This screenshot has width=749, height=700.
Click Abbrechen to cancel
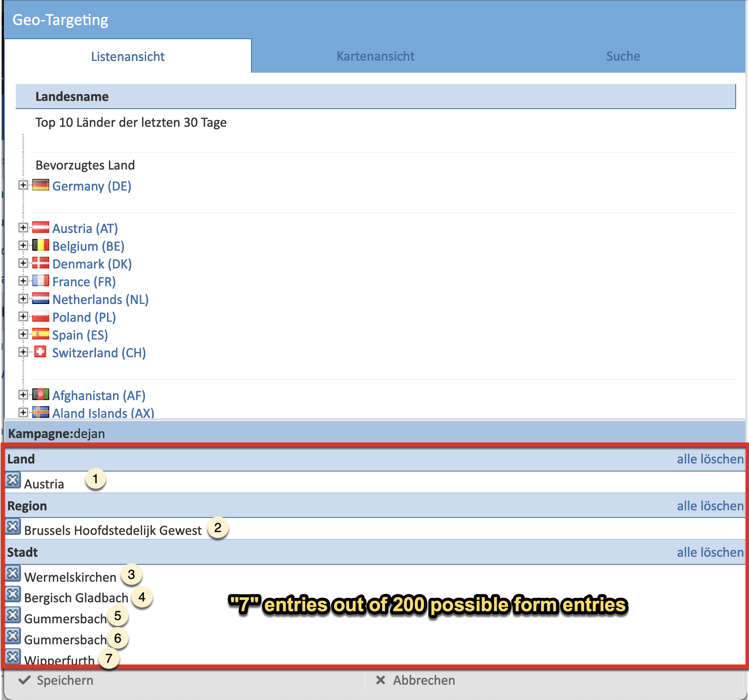[416, 680]
